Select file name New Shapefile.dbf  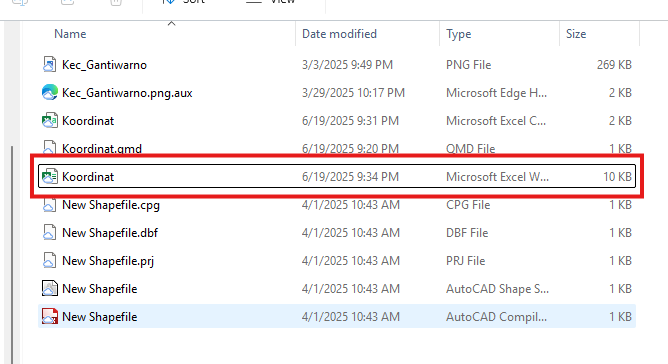[110, 233]
